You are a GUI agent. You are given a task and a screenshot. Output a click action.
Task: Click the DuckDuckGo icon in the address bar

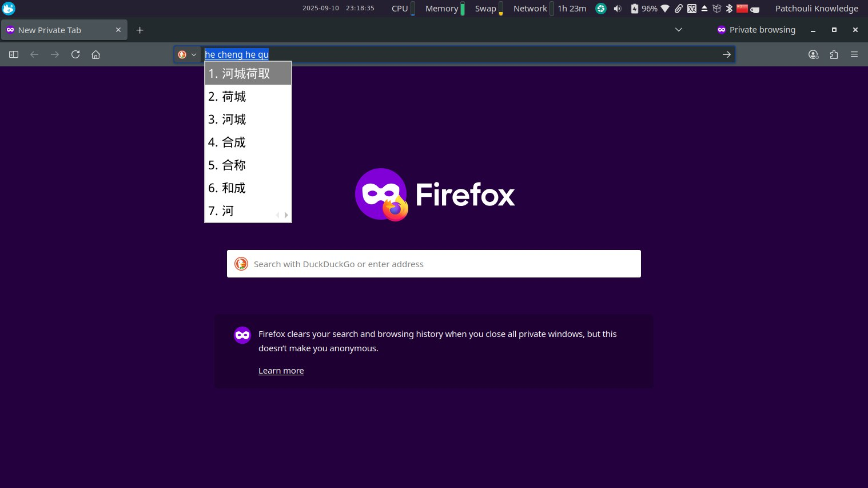tap(182, 54)
